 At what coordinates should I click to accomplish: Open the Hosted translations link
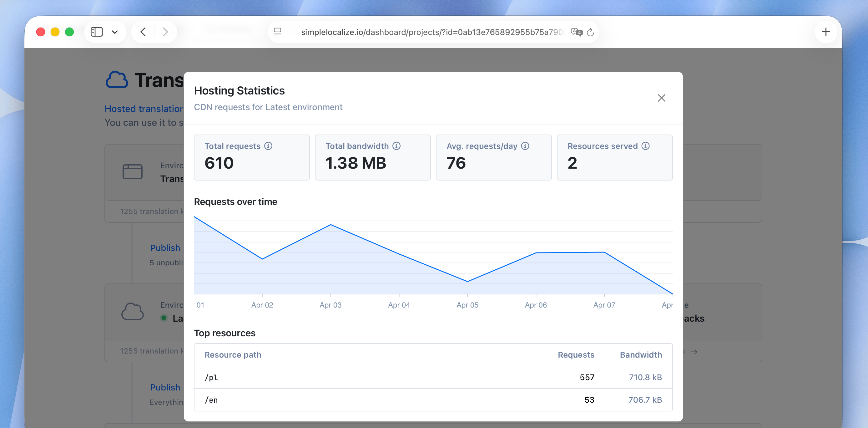coord(143,108)
